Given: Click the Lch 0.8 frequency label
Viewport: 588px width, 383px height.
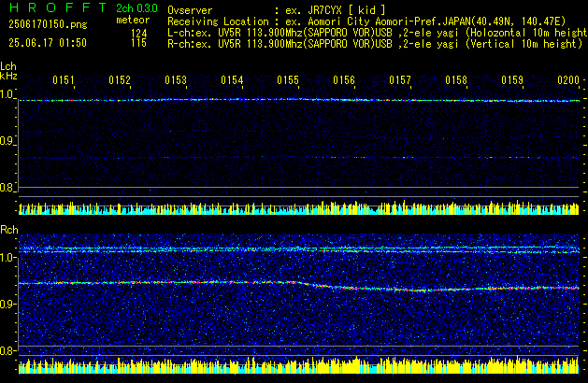Looking at the screenshot, I should point(7,188).
